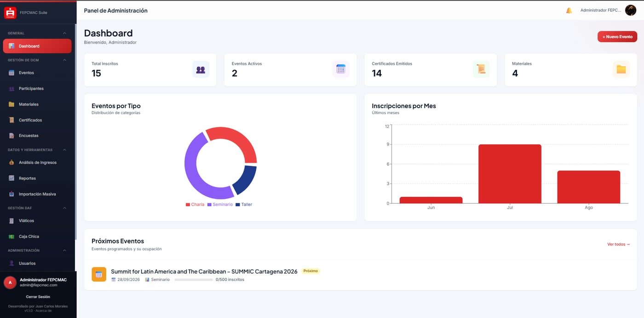
Task: Click the Total Inscritos value 15
Action: point(96,73)
